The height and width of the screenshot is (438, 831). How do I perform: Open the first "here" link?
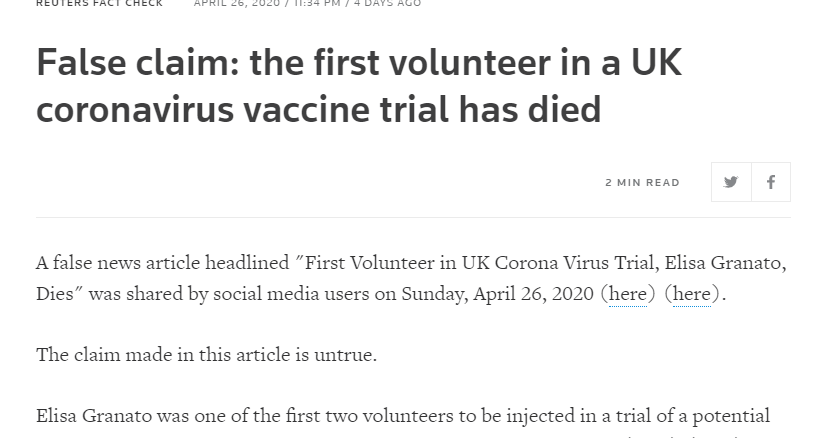627,294
